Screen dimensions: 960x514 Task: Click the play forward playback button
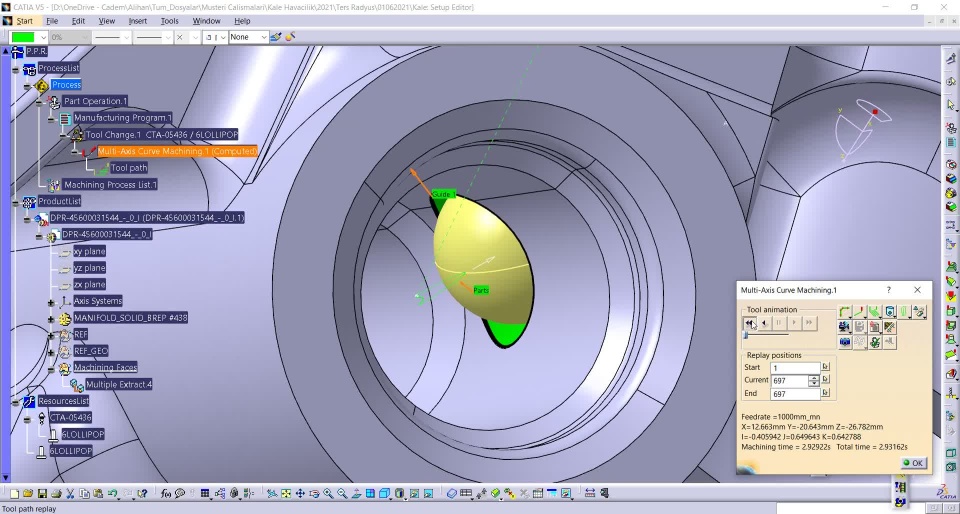[x=794, y=322]
